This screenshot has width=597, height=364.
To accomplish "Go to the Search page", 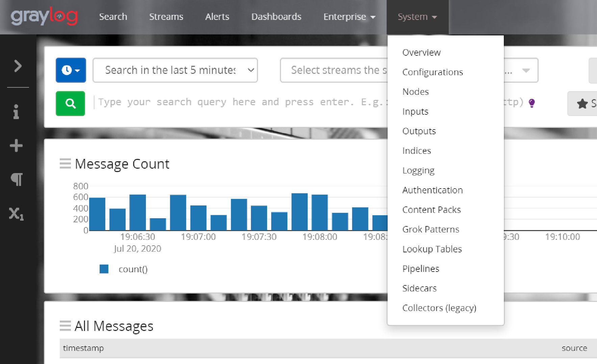I will click(113, 17).
